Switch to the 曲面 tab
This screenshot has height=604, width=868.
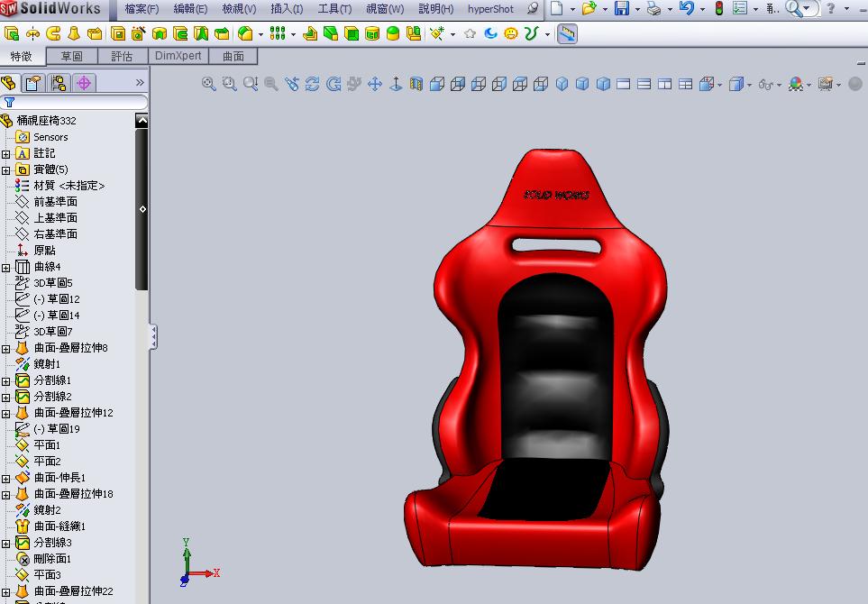[233, 57]
